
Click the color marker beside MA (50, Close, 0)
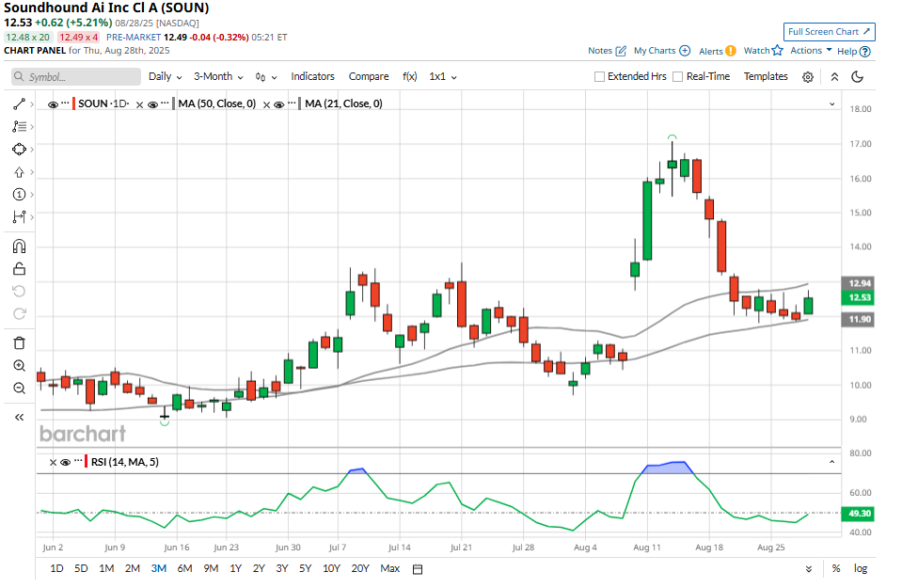[x=174, y=104]
